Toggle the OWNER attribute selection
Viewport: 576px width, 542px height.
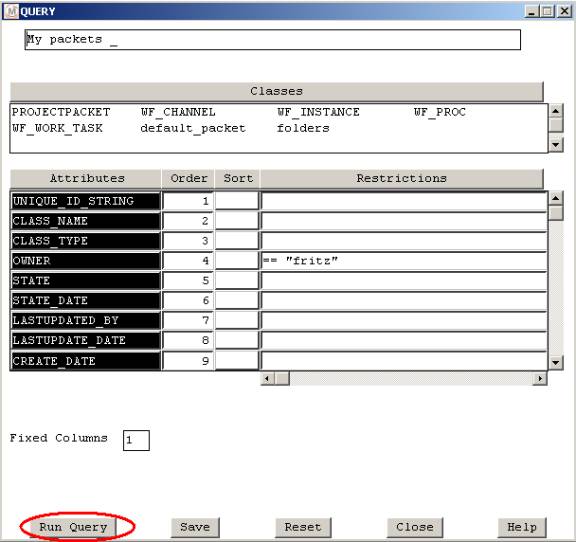click(x=86, y=261)
